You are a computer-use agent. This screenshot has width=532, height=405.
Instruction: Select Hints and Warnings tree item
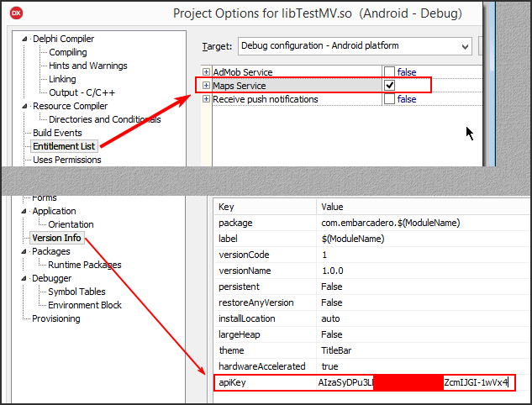pos(88,66)
